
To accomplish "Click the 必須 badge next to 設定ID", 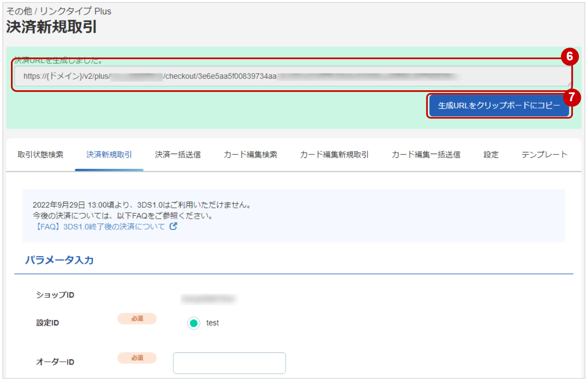I will point(137,319).
